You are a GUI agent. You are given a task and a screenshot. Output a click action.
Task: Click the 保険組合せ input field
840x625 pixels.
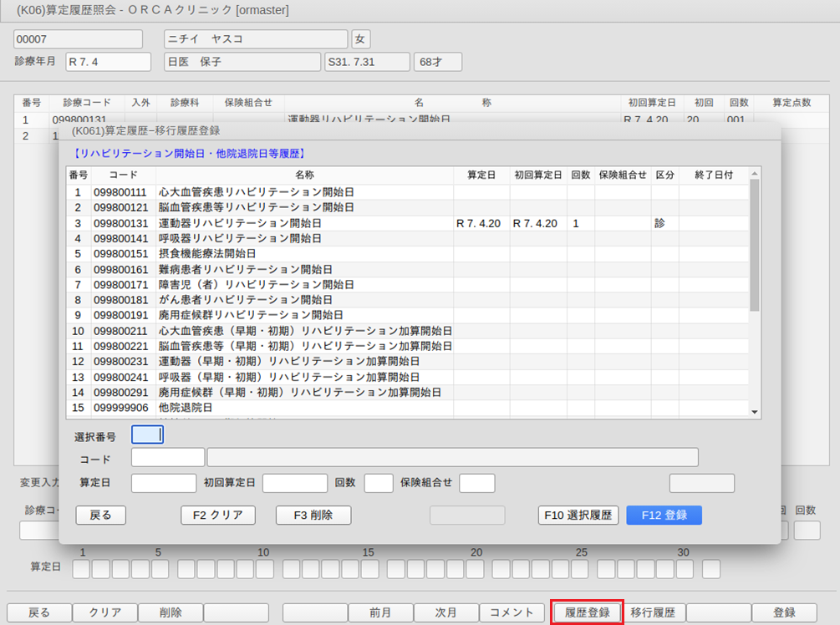[476, 483]
